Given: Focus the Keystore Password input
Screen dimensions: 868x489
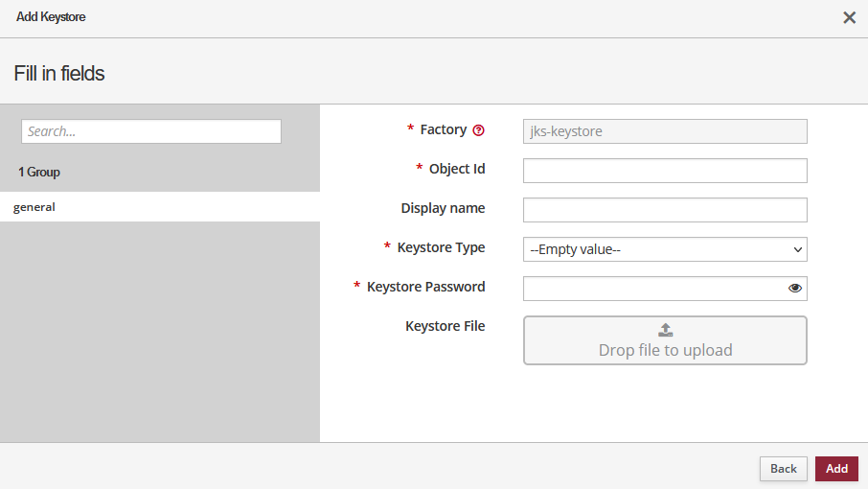Looking at the screenshot, I should point(653,288).
